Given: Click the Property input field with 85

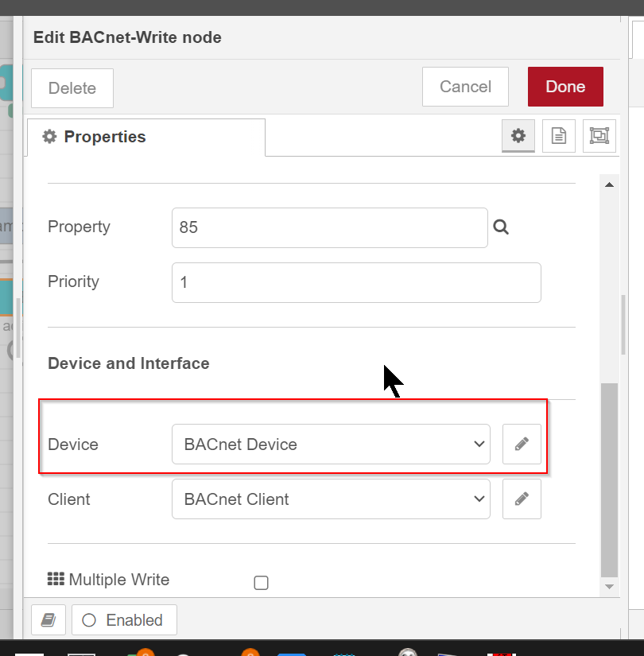Looking at the screenshot, I should pyautogui.click(x=330, y=227).
